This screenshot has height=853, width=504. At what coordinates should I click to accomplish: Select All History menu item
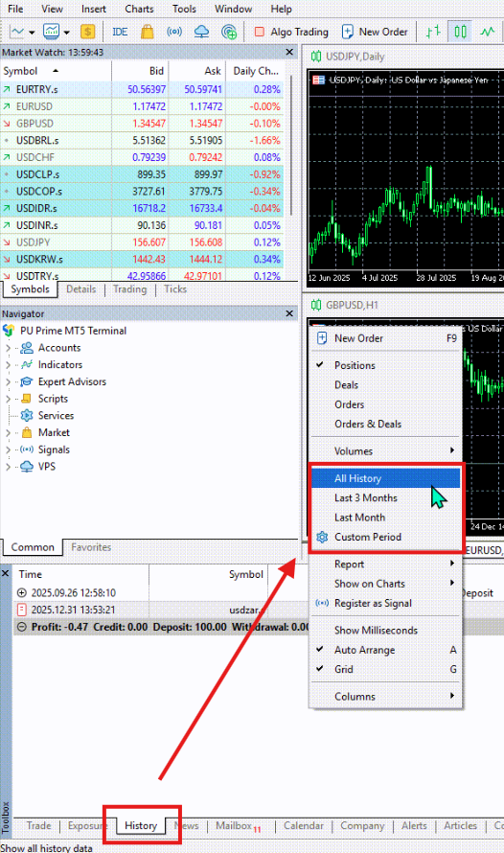[386, 478]
